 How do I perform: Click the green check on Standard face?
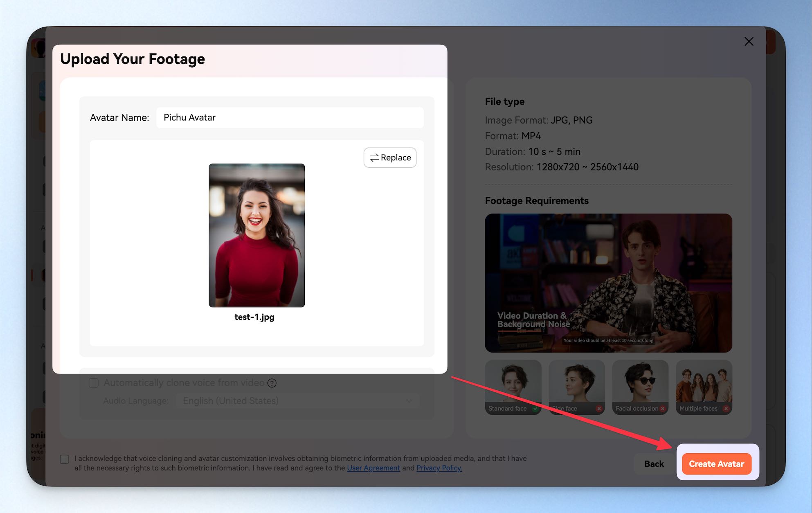click(535, 408)
